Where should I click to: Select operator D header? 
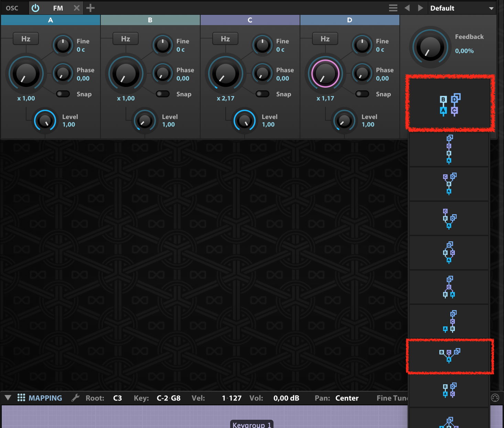[x=350, y=20]
